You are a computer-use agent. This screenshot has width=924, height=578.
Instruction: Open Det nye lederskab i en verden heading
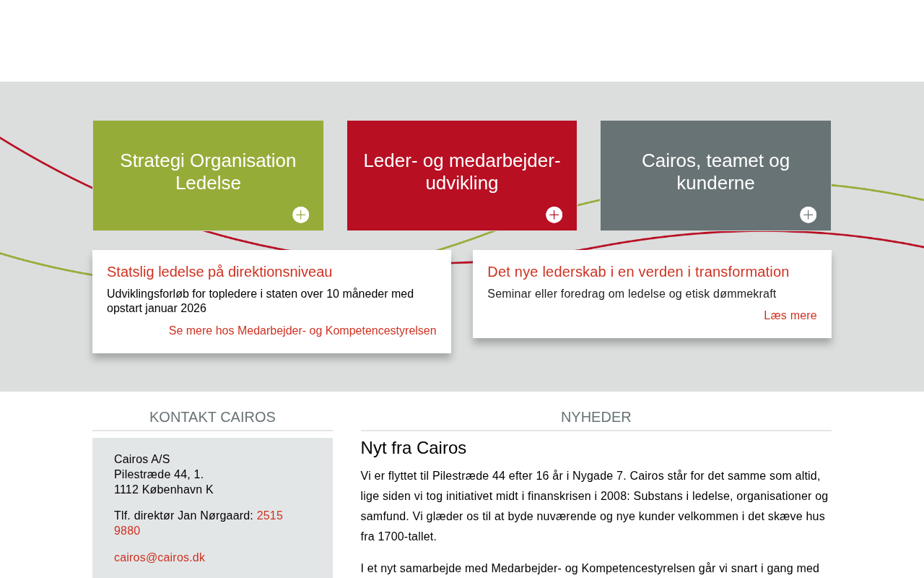pyautogui.click(x=638, y=272)
